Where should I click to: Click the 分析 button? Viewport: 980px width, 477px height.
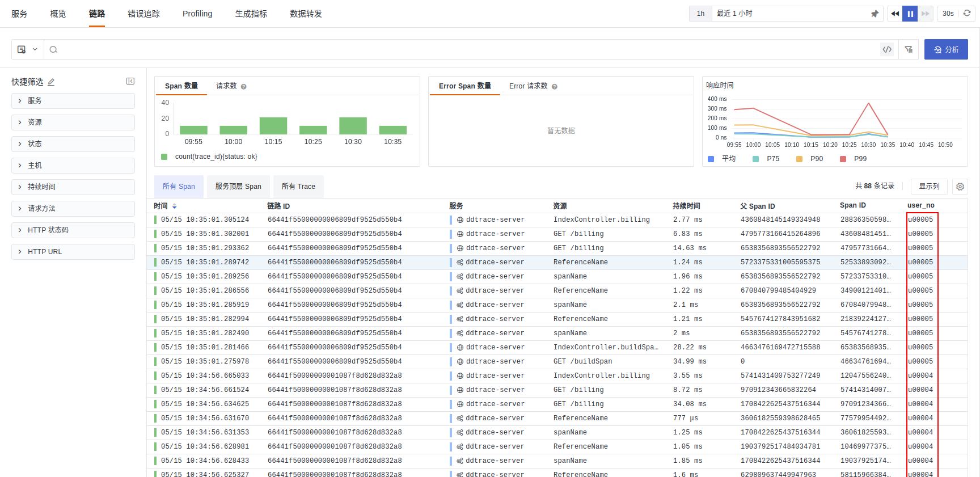(x=946, y=49)
